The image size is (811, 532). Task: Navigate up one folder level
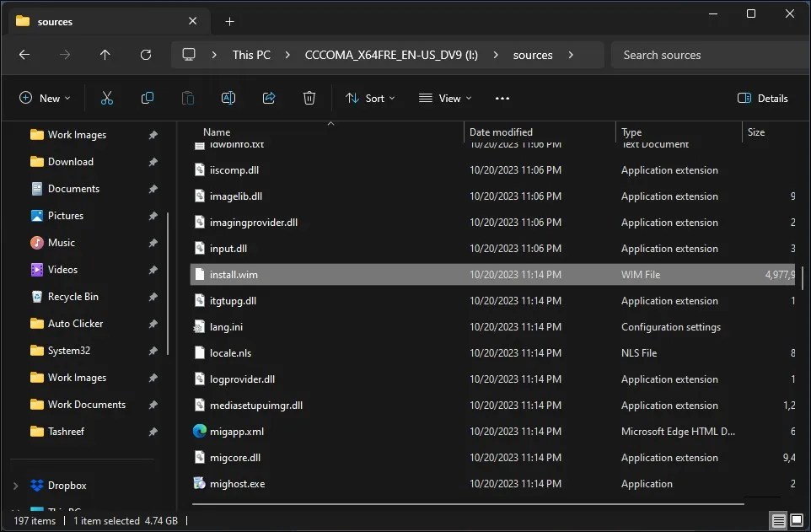coord(105,55)
